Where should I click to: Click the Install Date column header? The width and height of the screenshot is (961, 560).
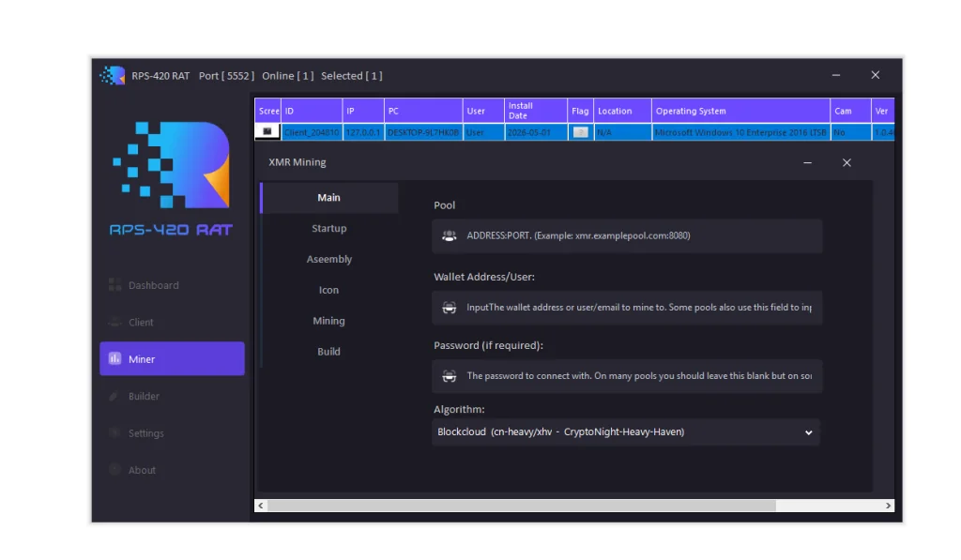[x=536, y=111]
